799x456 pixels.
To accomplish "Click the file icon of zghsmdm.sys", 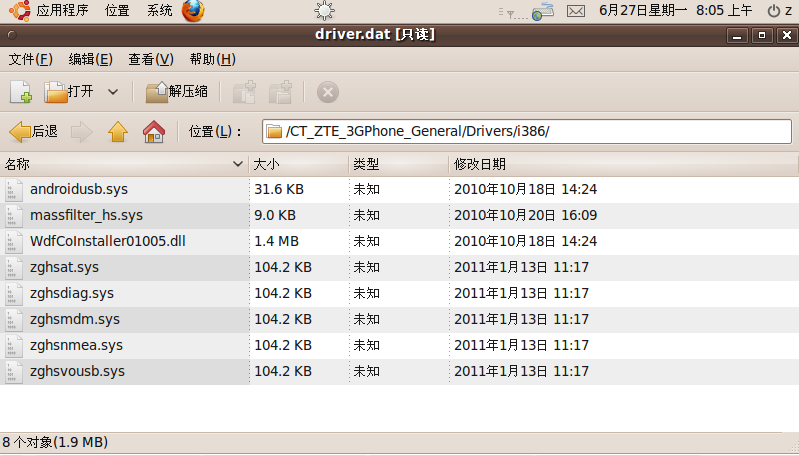I will pyautogui.click(x=14, y=319).
